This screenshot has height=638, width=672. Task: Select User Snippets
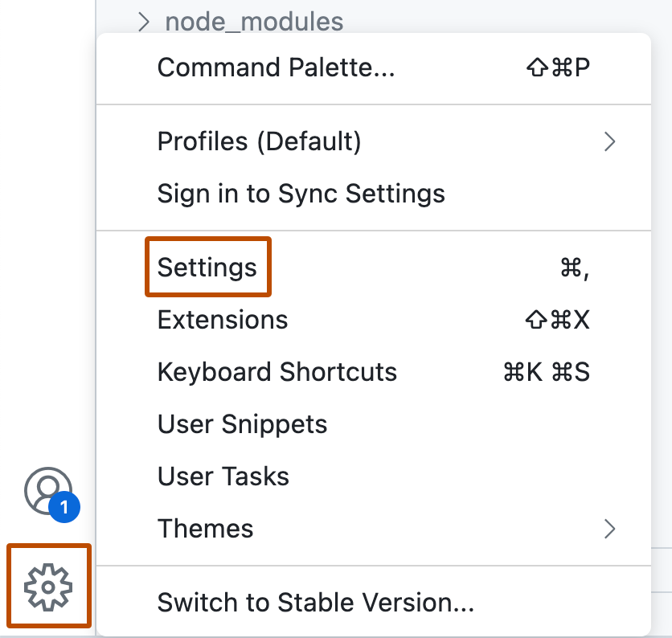click(x=242, y=423)
